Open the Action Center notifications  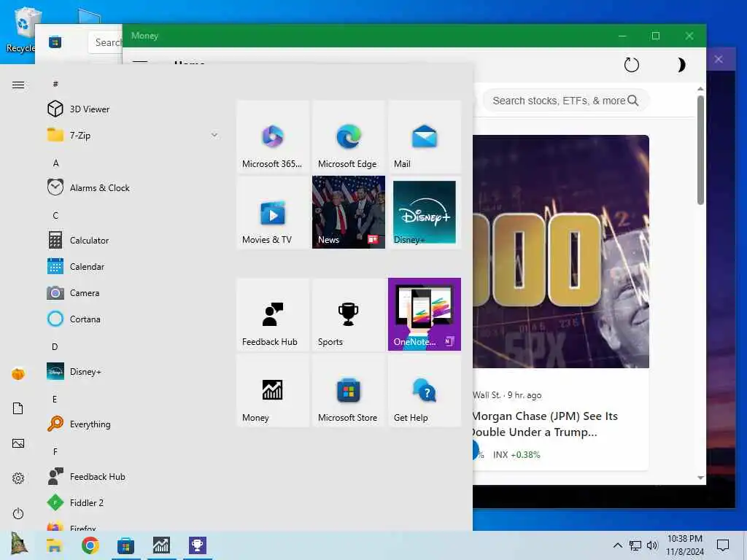[x=723, y=545]
